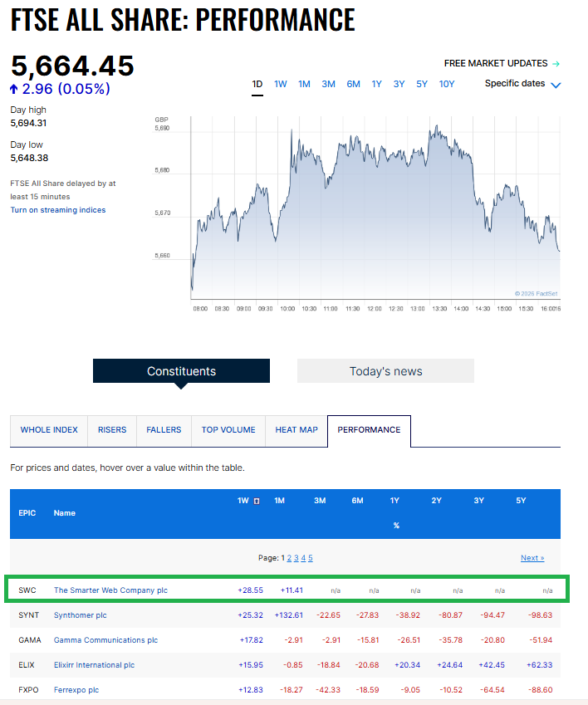
Task: Click SWC 1W value +28.55
Action: pos(250,590)
